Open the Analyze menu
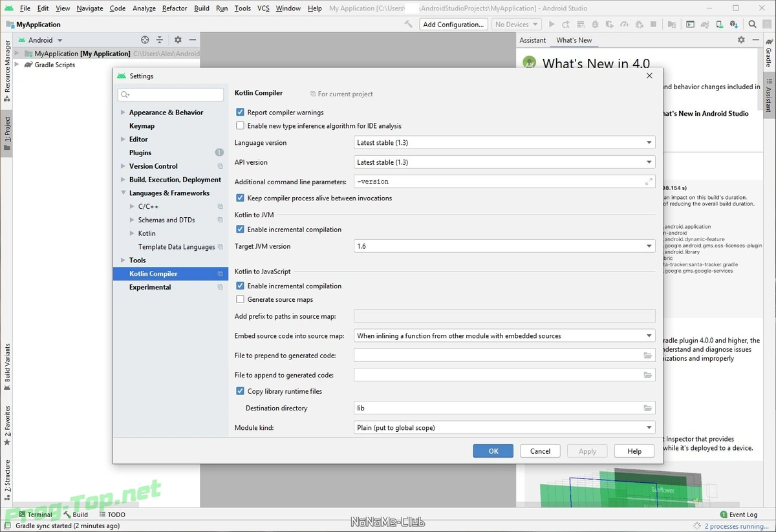This screenshot has width=776, height=532. point(144,8)
